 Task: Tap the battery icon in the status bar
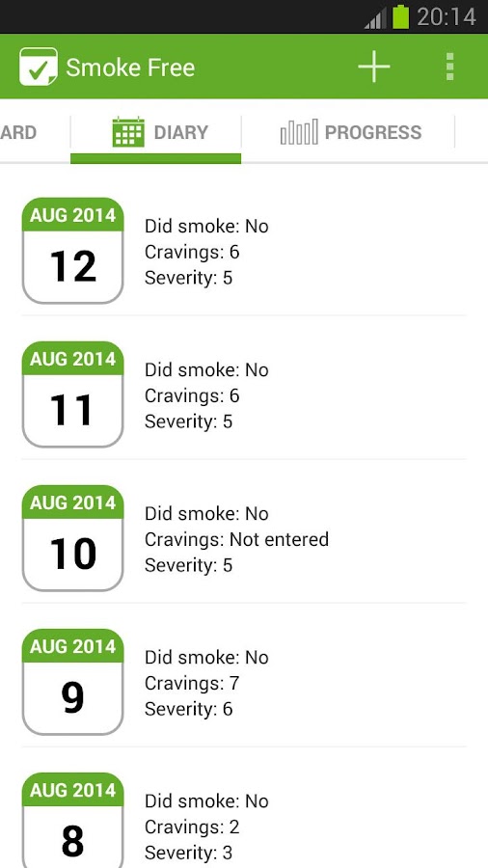pos(401,16)
